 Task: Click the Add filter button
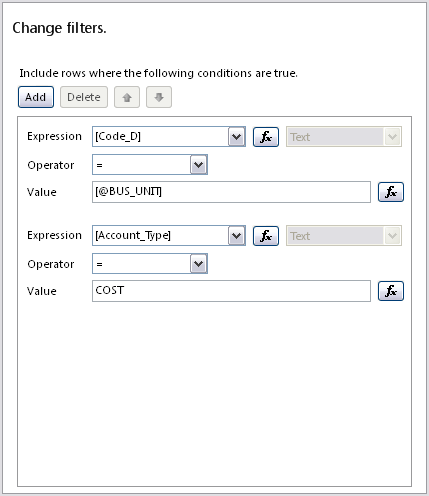(x=36, y=97)
